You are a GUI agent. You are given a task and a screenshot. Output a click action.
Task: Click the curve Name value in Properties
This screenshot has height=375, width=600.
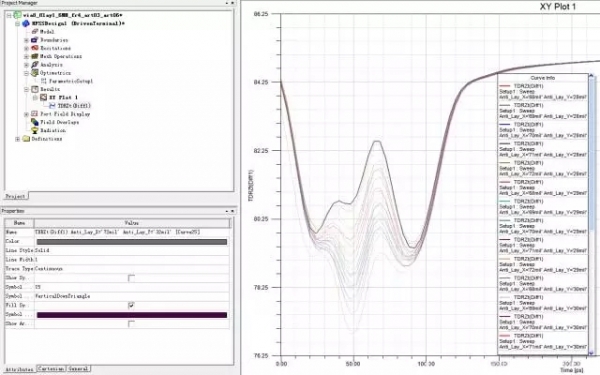[117, 232]
